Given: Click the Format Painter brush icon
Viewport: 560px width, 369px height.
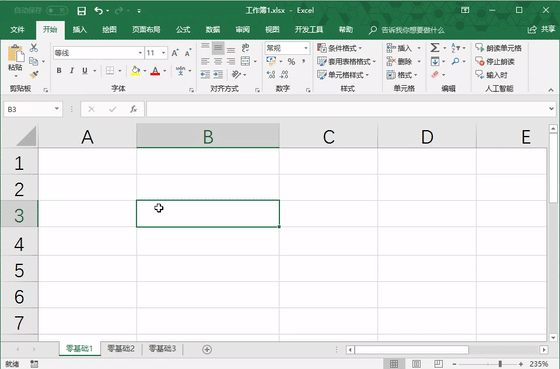Looking at the screenshot, I should pyautogui.click(x=34, y=75).
